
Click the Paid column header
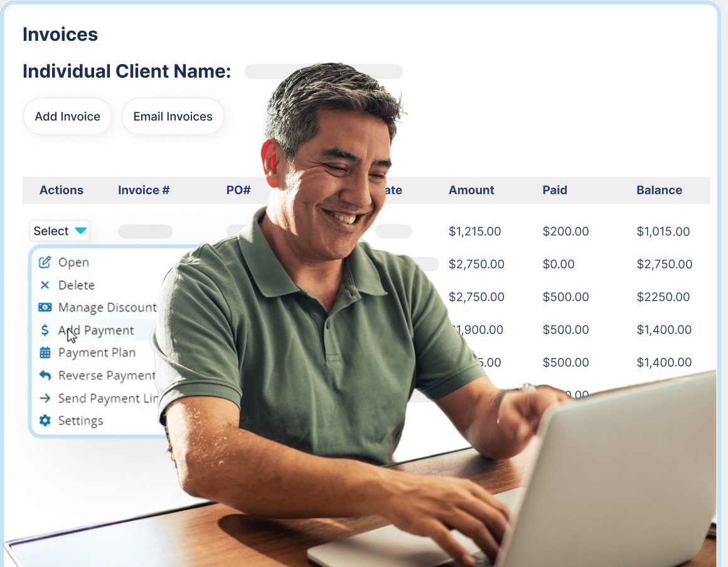tap(555, 190)
